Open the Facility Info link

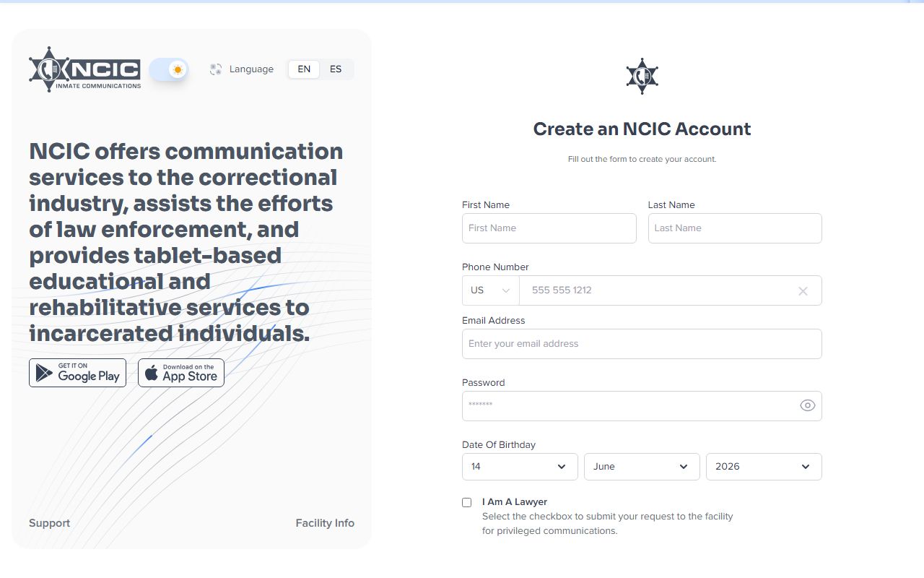point(325,523)
